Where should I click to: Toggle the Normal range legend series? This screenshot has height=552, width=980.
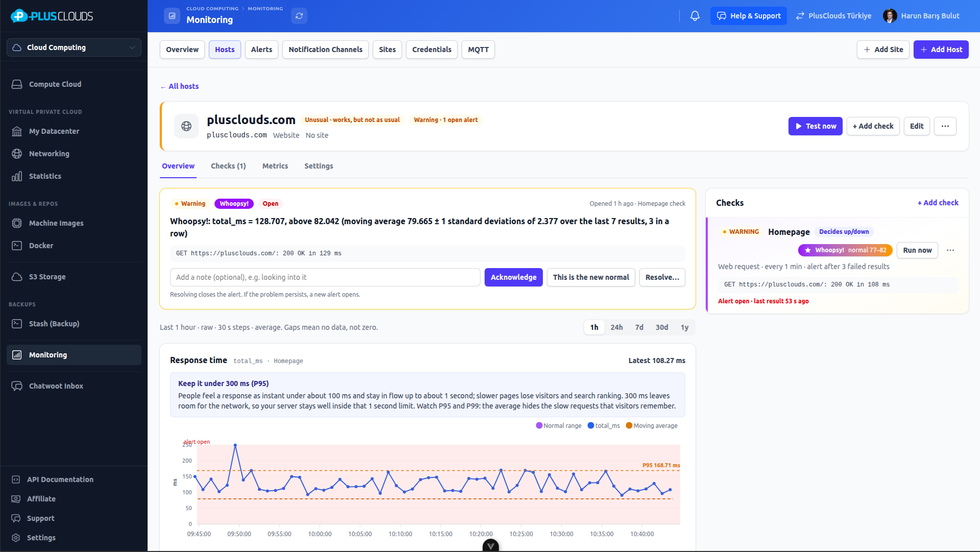559,426
